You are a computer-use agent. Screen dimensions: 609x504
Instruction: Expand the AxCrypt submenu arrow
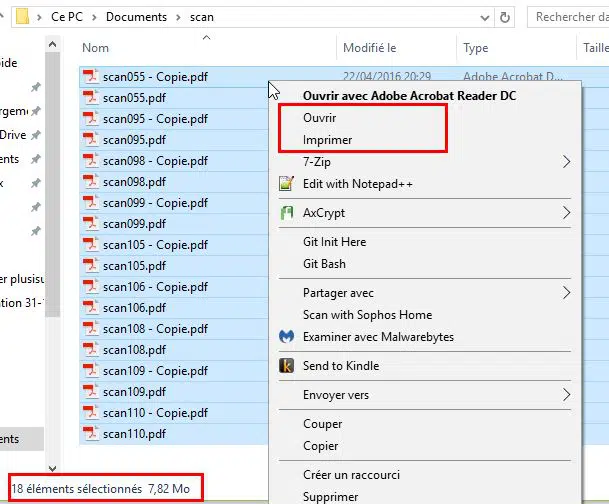[x=567, y=212]
